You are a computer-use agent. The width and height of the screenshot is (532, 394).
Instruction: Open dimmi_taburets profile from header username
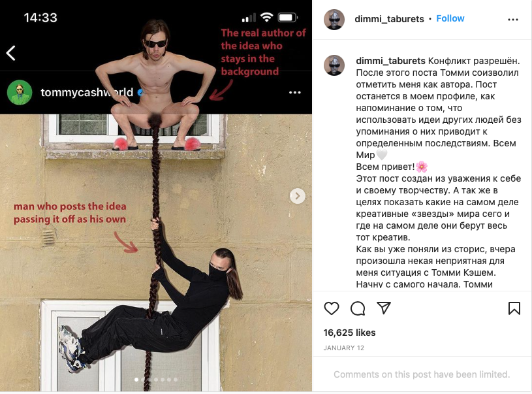click(389, 19)
